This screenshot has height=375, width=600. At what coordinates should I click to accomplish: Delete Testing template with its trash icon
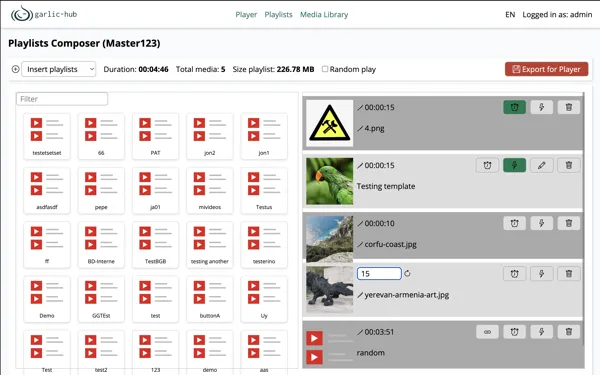point(569,165)
